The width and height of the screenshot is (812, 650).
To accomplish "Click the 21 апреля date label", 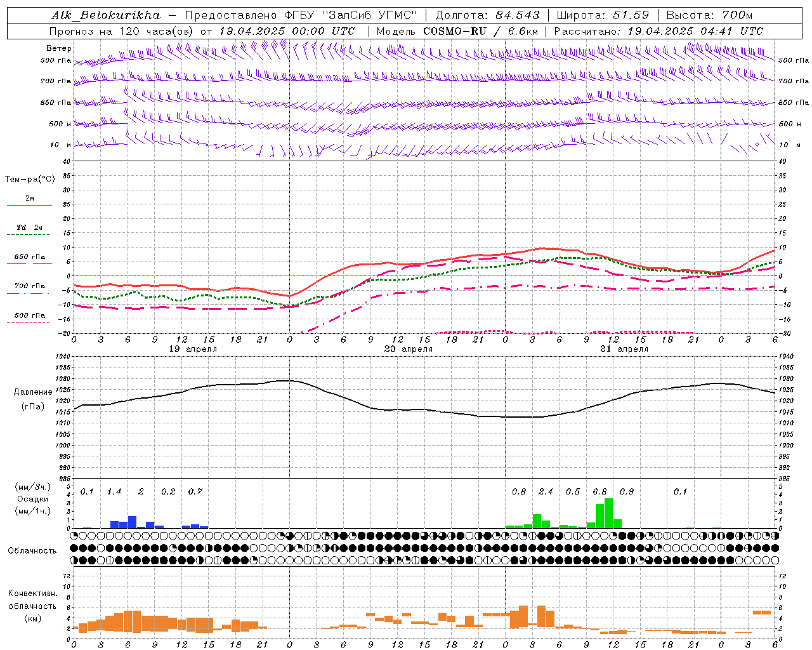I will tap(624, 349).
